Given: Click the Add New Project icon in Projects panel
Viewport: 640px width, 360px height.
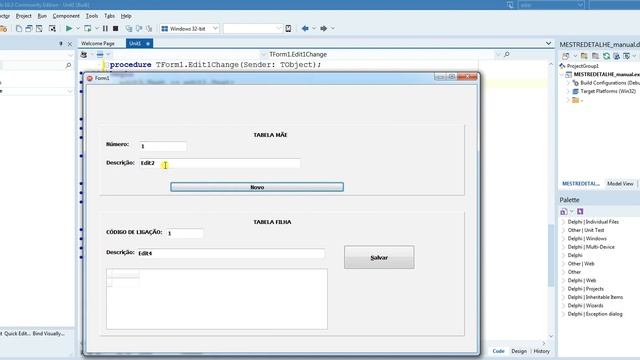Looking at the screenshot, I should pyautogui.click(x=584, y=56).
